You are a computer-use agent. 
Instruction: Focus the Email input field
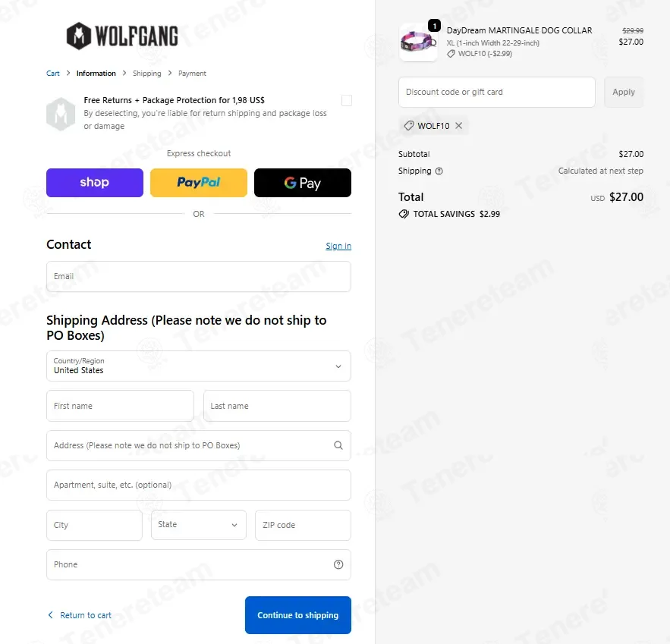point(199,277)
